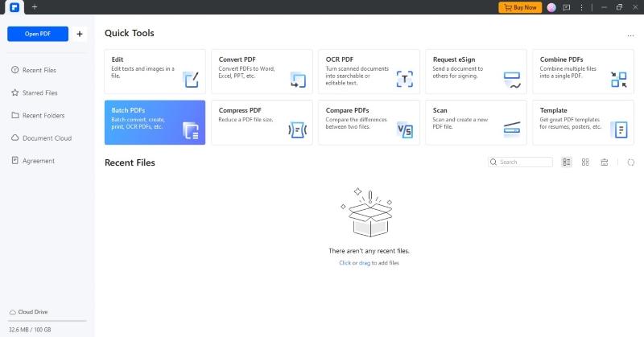
Task: Expand Quick Tools more options ellipsis
Action: (x=630, y=35)
